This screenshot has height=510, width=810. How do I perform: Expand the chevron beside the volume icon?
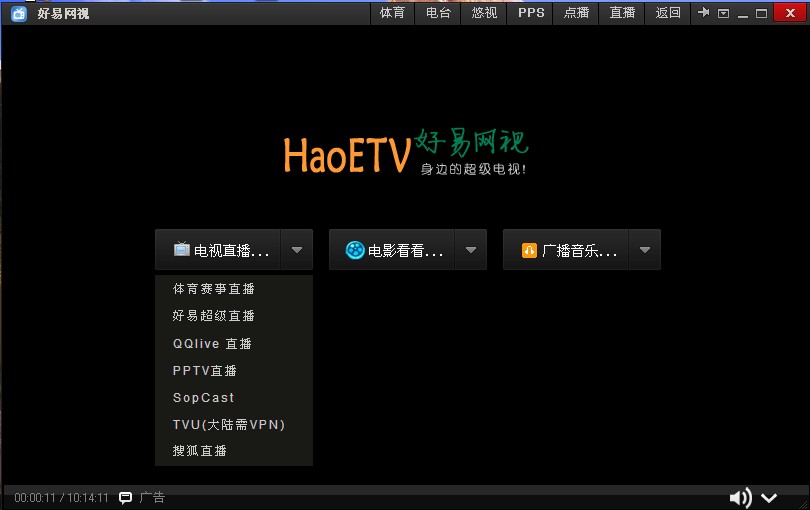pos(769,498)
